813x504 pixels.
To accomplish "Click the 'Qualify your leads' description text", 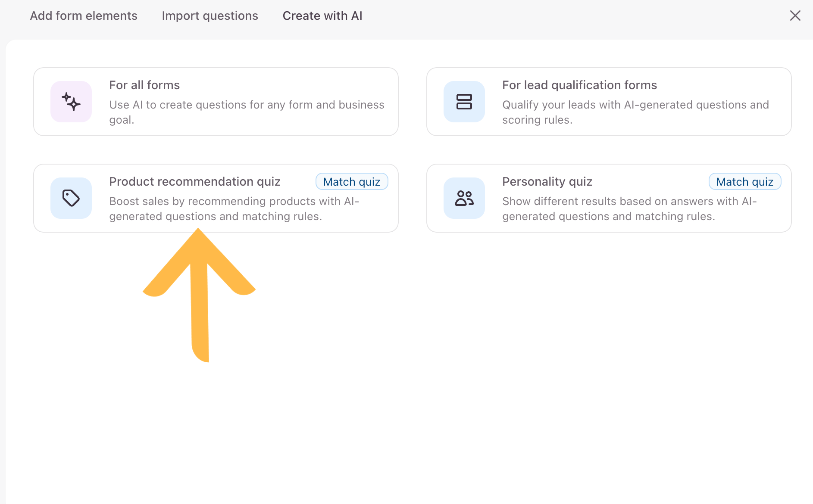I will 635,112.
